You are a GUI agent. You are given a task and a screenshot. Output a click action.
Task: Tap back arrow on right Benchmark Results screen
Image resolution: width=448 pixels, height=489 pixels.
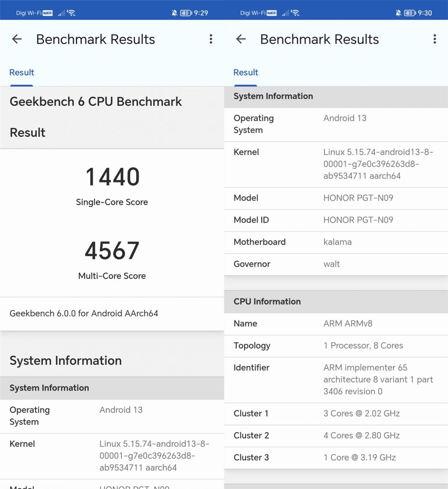click(241, 39)
